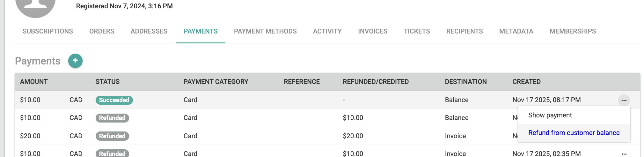Choose Refund from customer balance
This screenshot has width=644, height=157.
pos(574,133)
